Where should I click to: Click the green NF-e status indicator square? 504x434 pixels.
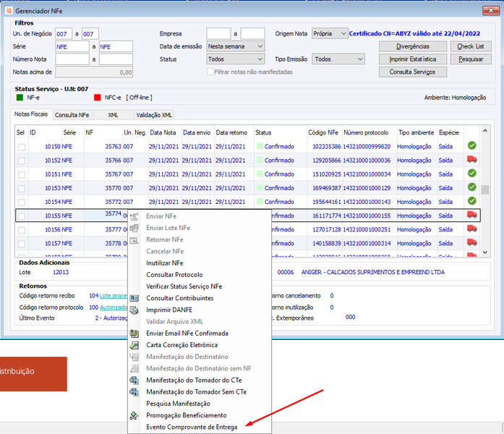coord(20,98)
